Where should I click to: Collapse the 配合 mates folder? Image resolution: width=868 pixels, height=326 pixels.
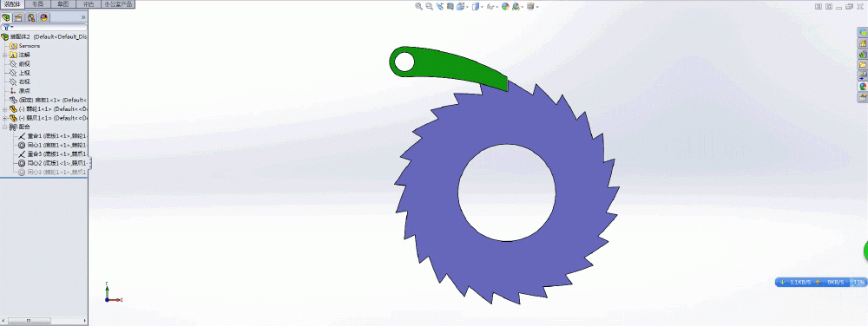(x=5, y=127)
